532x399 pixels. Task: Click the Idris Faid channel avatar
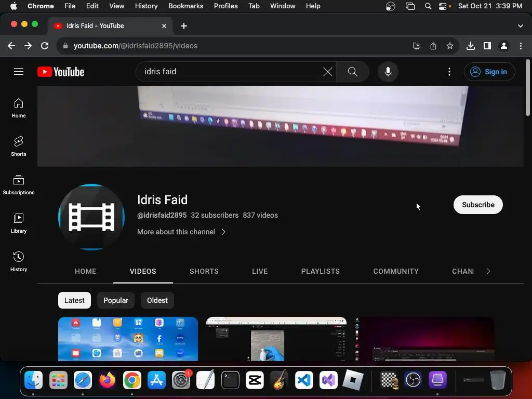[x=91, y=217]
